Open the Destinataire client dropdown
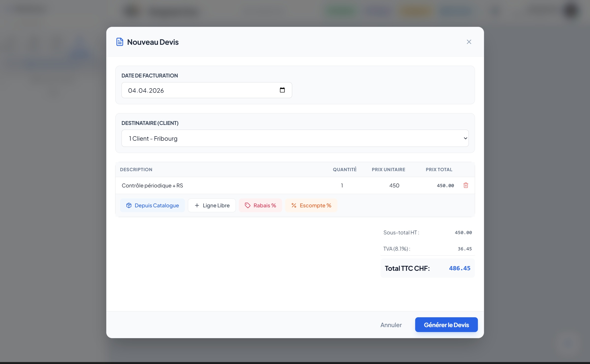 click(x=295, y=138)
